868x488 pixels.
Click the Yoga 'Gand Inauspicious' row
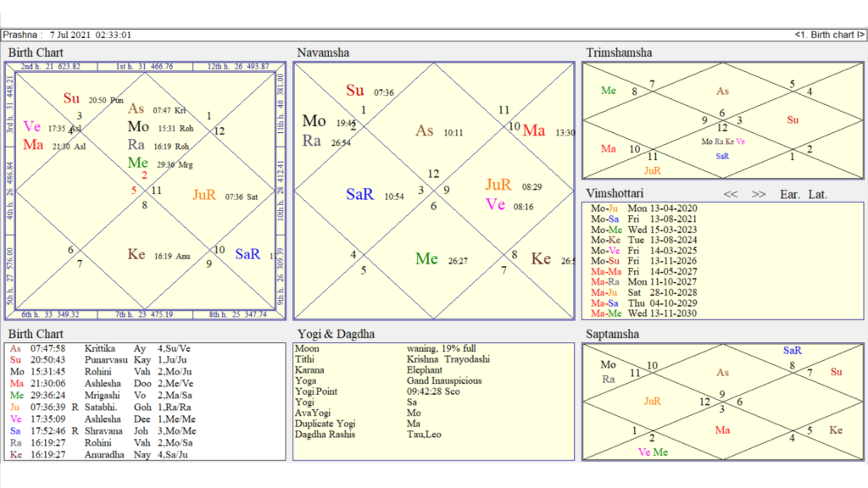(388, 380)
